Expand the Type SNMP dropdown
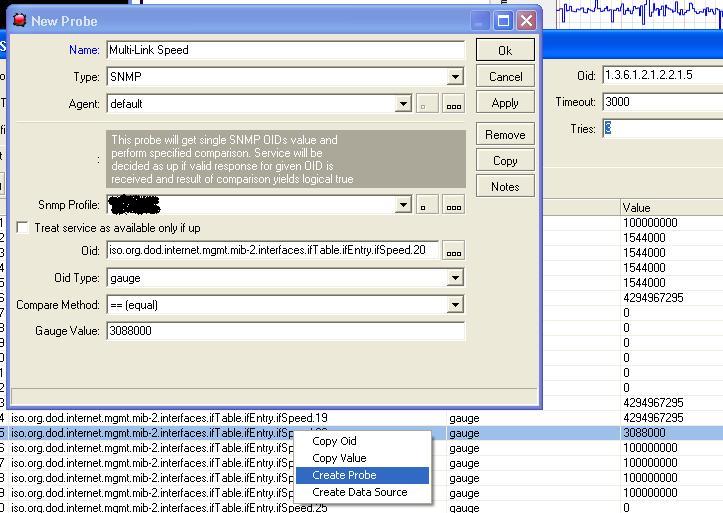Viewport: 723px width, 513px height. click(x=455, y=77)
